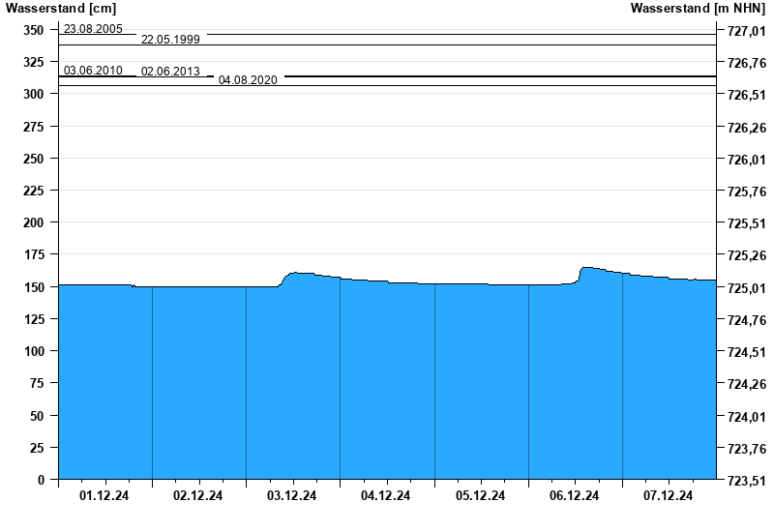Image resolution: width=774 pixels, height=532 pixels.
Task: Click the 0 value on left axis
Action: [x=41, y=480]
